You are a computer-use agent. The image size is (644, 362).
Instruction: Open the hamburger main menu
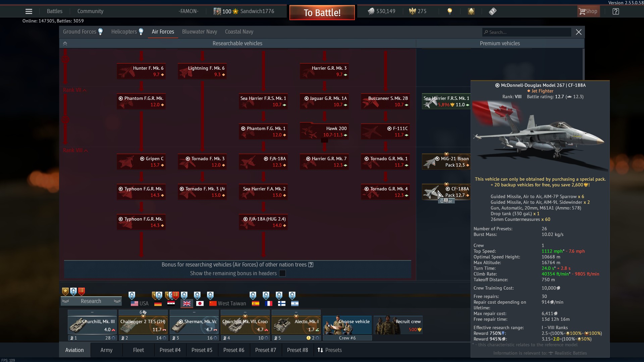point(29,11)
